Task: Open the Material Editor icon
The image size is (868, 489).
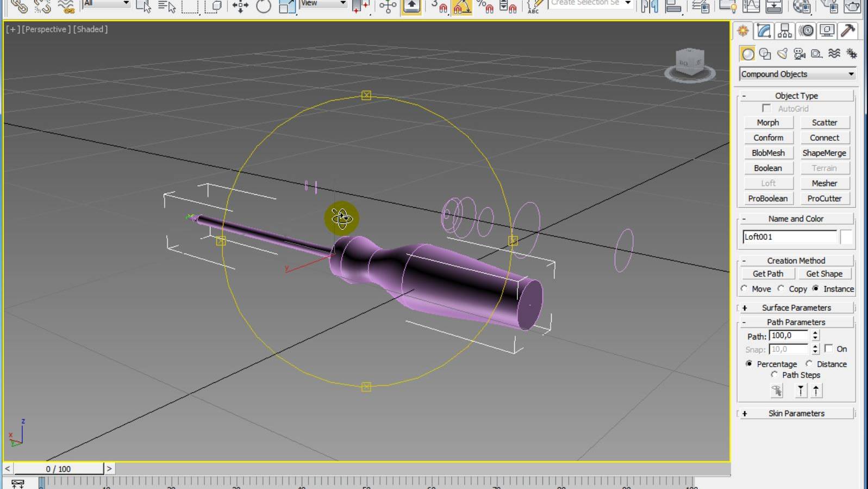Action: pyautogui.click(x=802, y=6)
